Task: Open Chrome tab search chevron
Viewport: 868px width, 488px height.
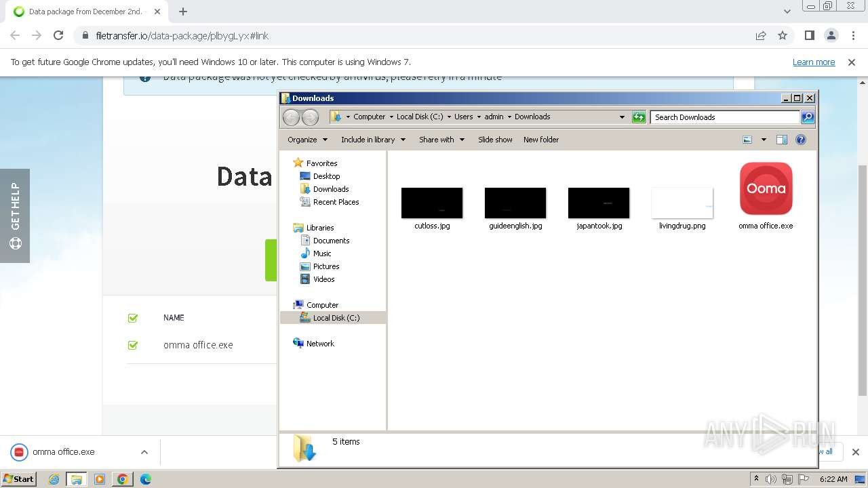Action: (x=787, y=12)
